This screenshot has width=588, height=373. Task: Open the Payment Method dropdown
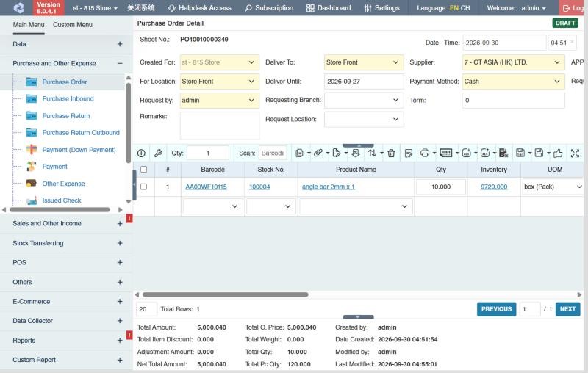coord(513,82)
